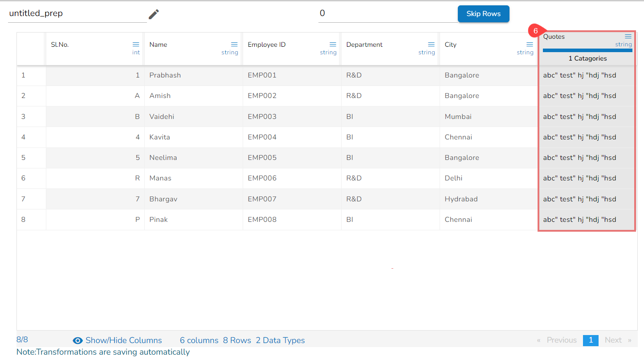The width and height of the screenshot is (644, 360).
Task: Open the Sl.No. column hamburger menu
Action: (136, 45)
